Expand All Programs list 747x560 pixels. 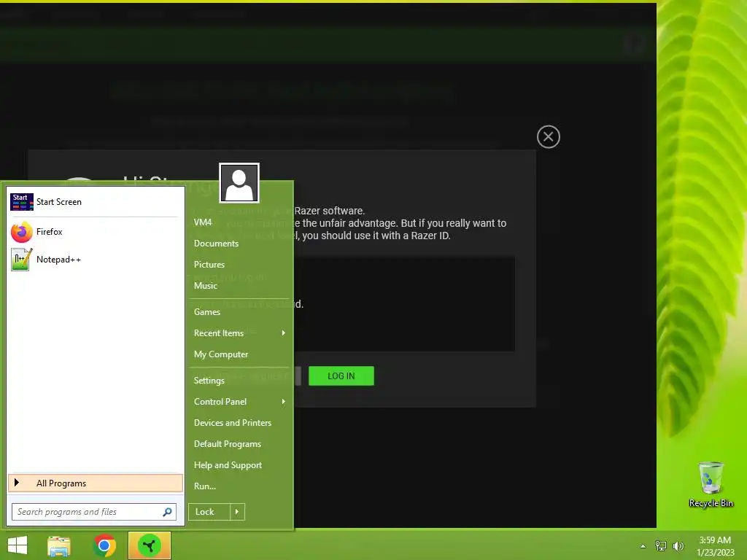point(96,483)
